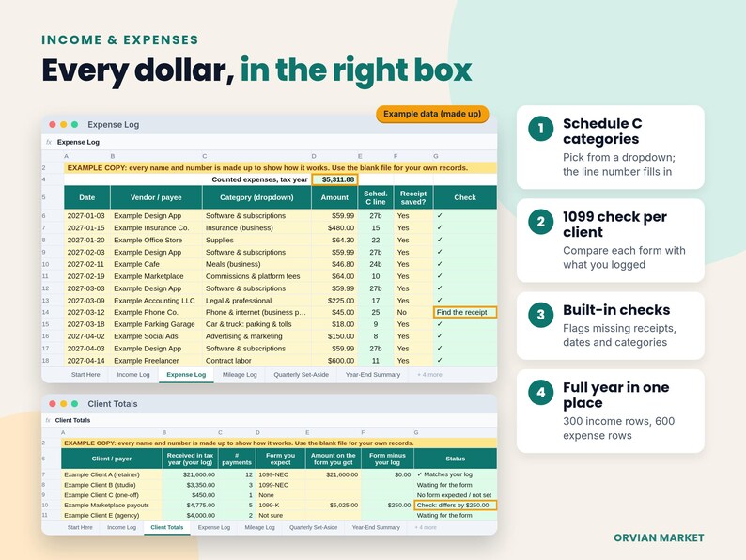This screenshot has height=560, width=746.
Task: Click the 'Vendor / payee' column header
Action: tap(156, 197)
